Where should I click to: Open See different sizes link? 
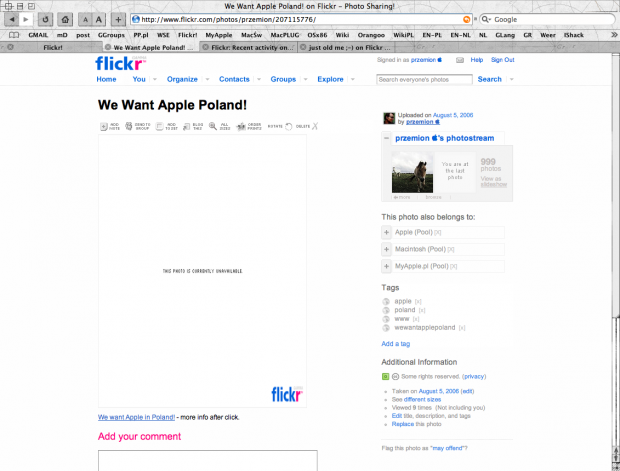pyautogui.click(x=422, y=400)
